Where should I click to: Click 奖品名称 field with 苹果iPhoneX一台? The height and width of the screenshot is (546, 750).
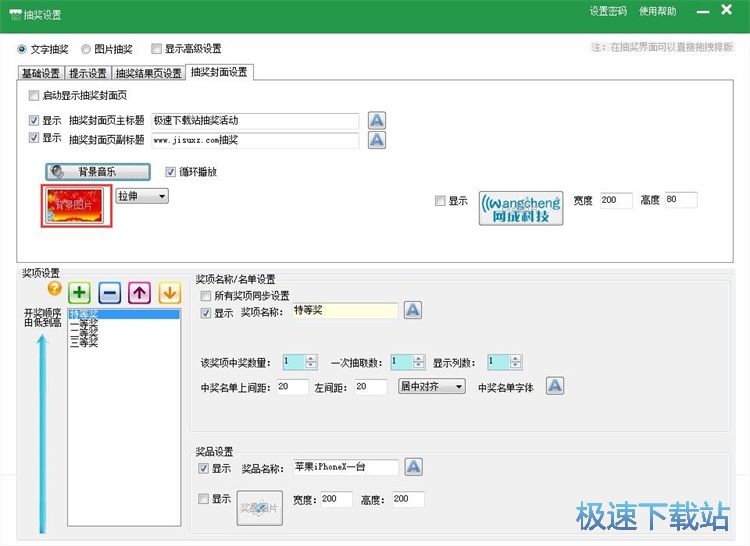pyautogui.click(x=346, y=467)
